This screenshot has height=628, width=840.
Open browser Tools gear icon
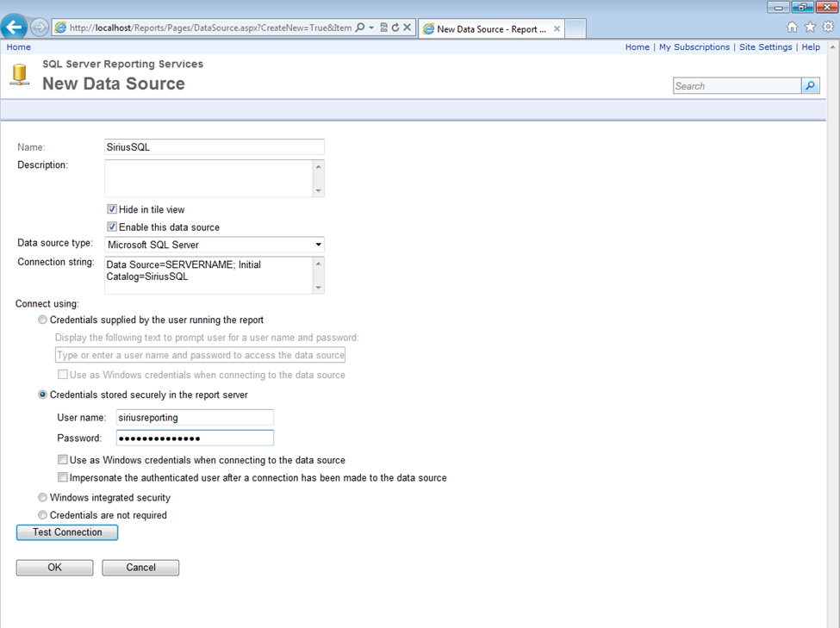click(828, 28)
